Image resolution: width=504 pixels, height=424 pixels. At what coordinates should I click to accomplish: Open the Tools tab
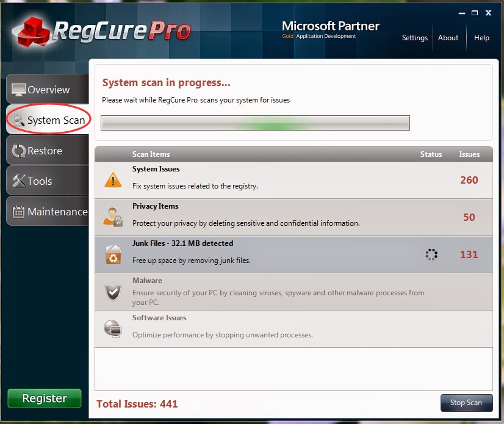click(48, 181)
